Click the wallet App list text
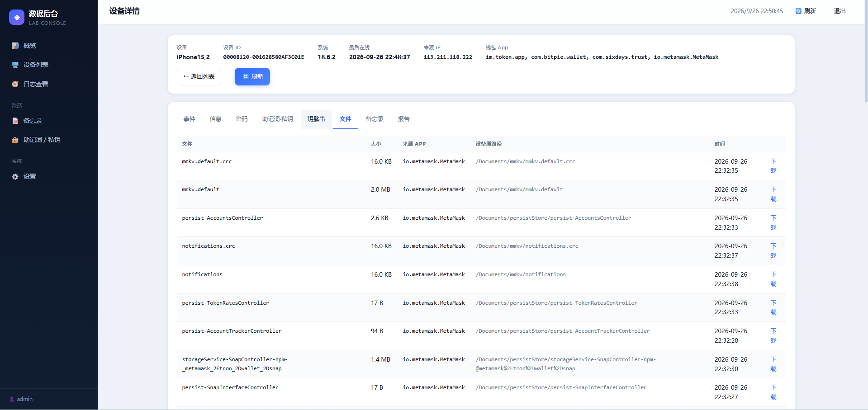This screenshot has width=868, height=410. click(602, 57)
